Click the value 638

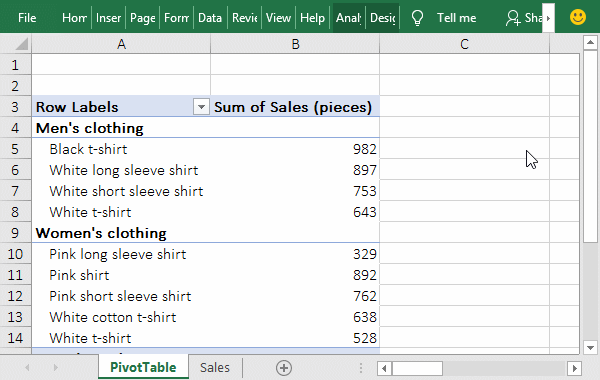365,317
